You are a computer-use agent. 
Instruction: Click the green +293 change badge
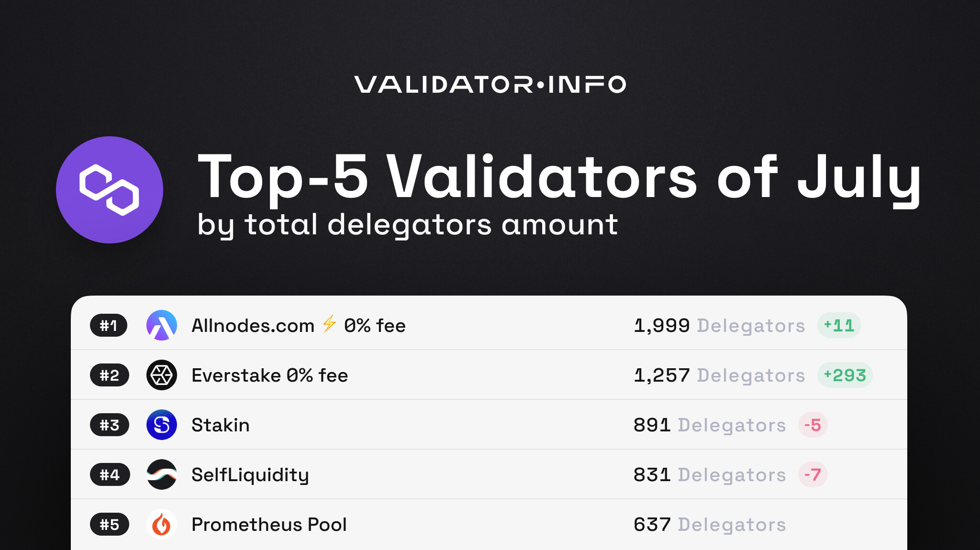(x=845, y=375)
